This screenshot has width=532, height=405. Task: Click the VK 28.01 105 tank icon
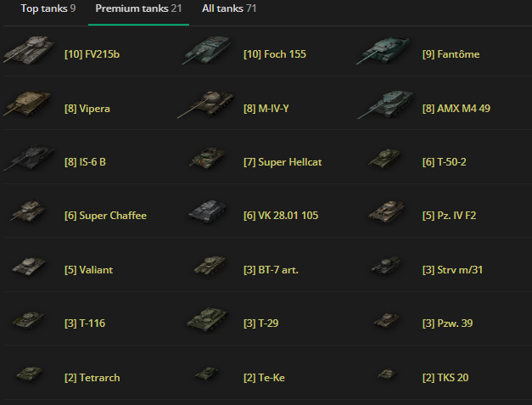(208, 211)
